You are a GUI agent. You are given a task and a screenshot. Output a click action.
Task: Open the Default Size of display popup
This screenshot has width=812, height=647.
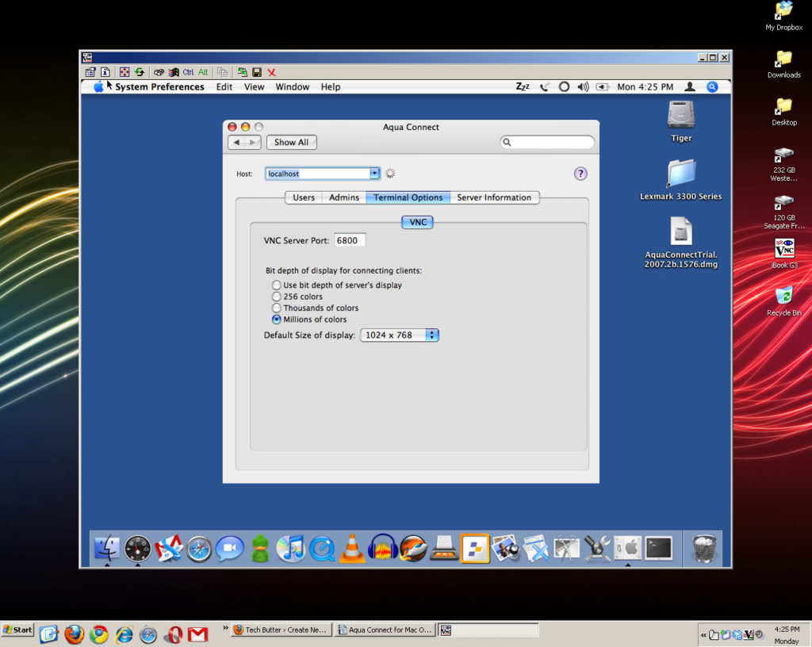click(x=400, y=335)
